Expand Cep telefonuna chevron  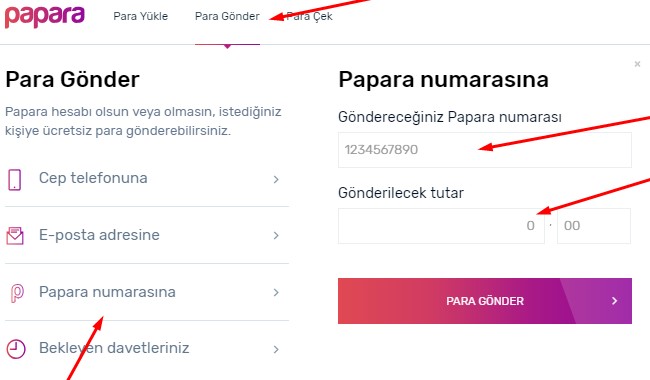click(x=276, y=179)
